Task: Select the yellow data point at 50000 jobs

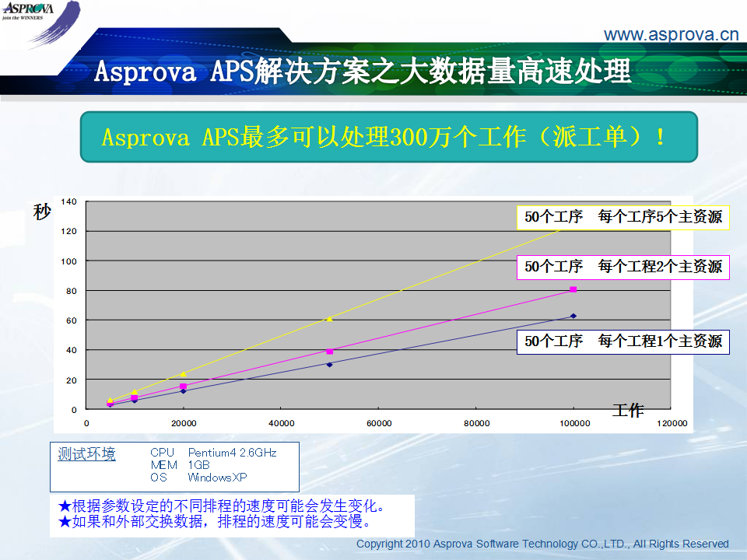Action: (x=330, y=319)
